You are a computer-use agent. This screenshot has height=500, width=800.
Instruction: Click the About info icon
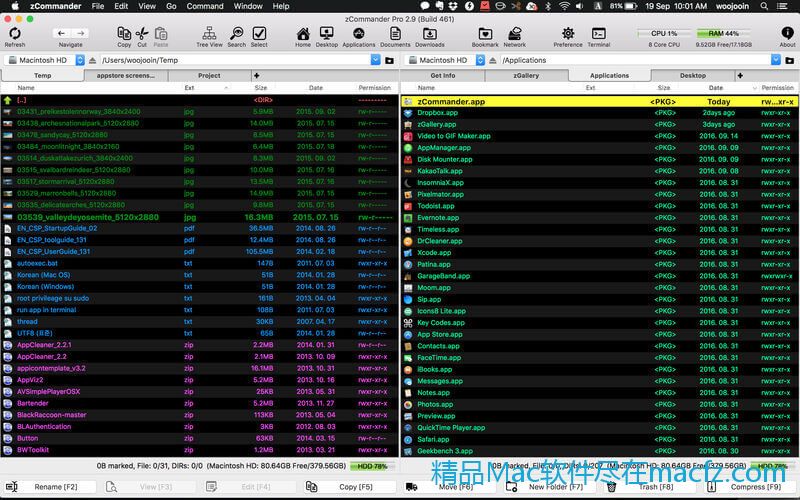[787, 33]
